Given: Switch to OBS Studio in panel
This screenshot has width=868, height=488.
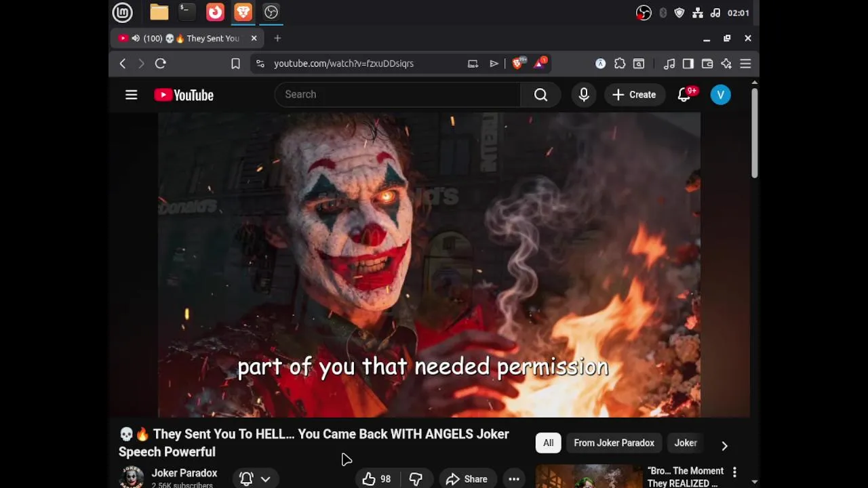Looking at the screenshot, I should pyautogui.click(x=271, y=12).
